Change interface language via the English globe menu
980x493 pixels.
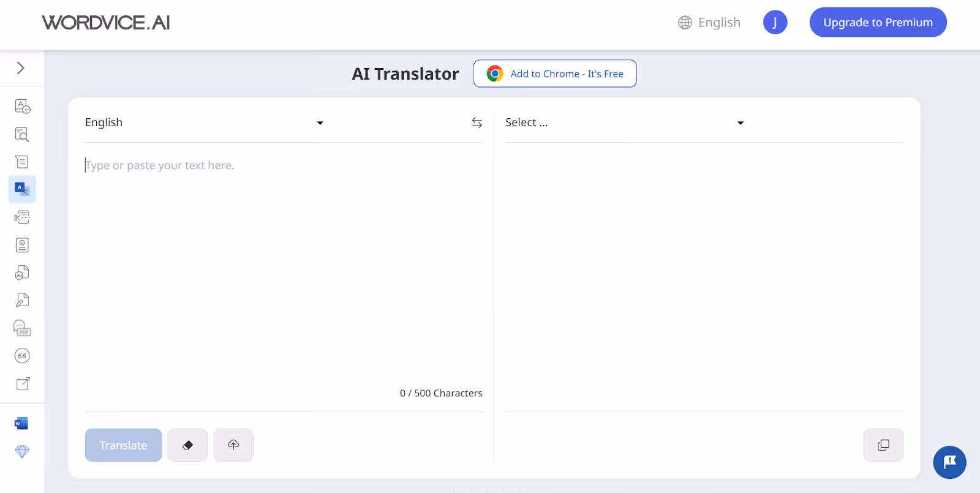click(x=709, y=22)
